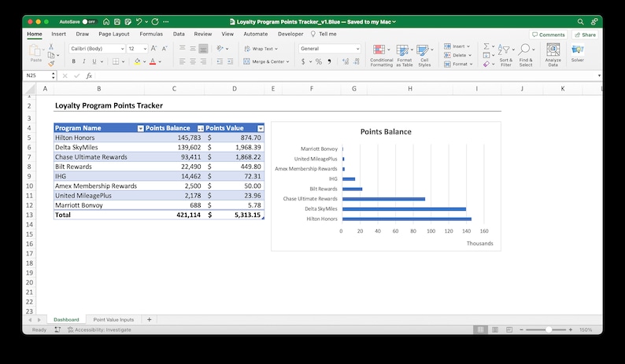Open the Insert ribbon tab
The image size is (625, 364).
click(58, 34)
